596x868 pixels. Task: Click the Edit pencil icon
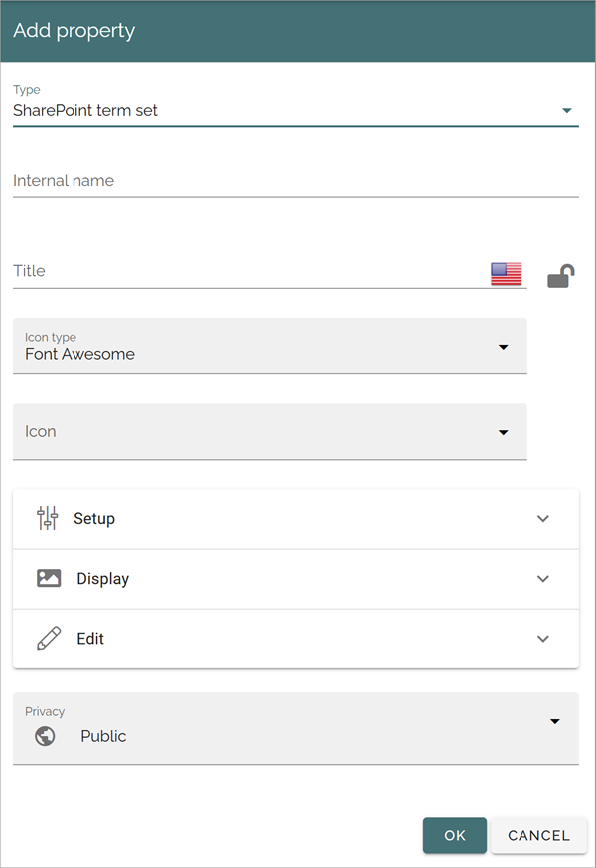tap(49, 638)
